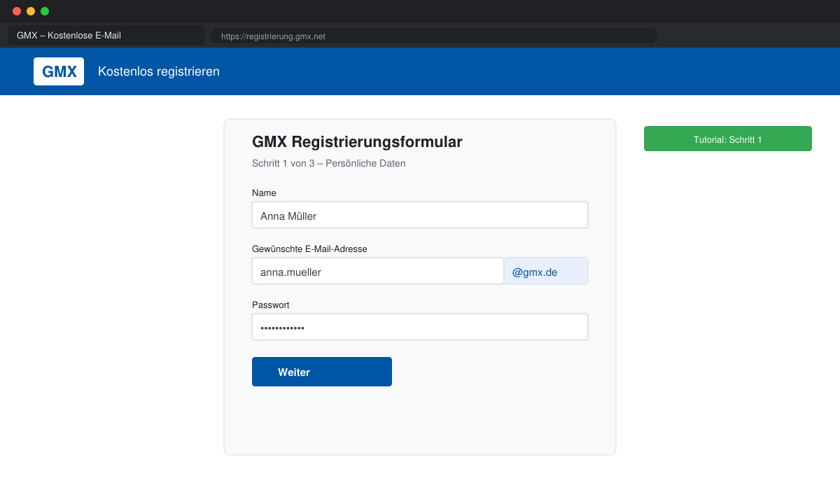
Task: Select the GMX – Kostenlose E-Mail tab
Action: (106, 35)
